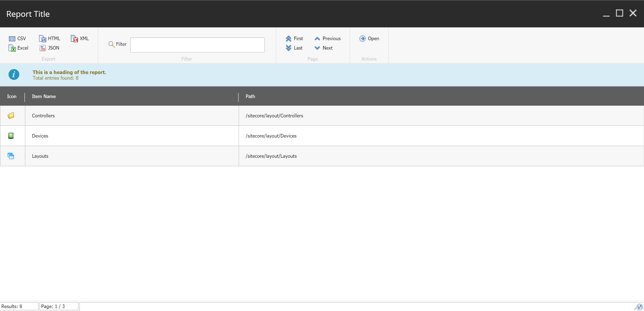Click path /sitecore/layout/Controllers

point(274,116)
